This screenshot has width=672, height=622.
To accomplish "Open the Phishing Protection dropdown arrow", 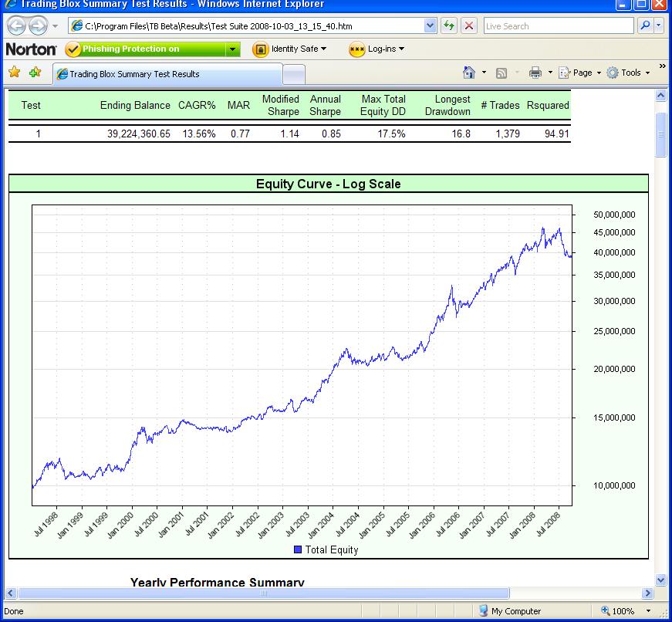I will (x=233, y=49).
